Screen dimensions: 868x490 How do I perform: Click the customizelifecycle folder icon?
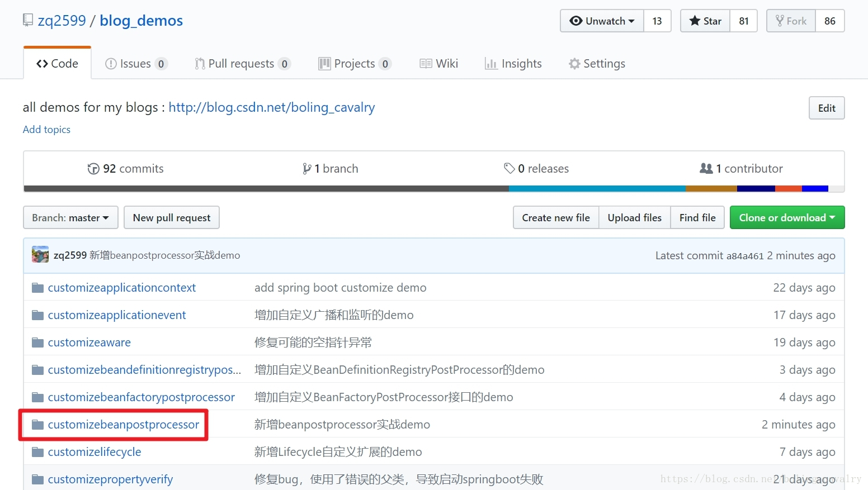38,452
